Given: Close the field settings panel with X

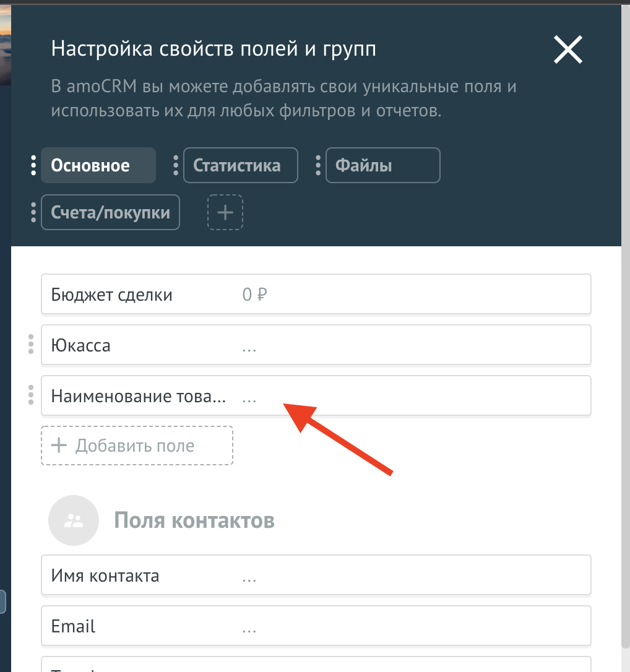Looking at the screenshot, I should [x=567, y=50].
